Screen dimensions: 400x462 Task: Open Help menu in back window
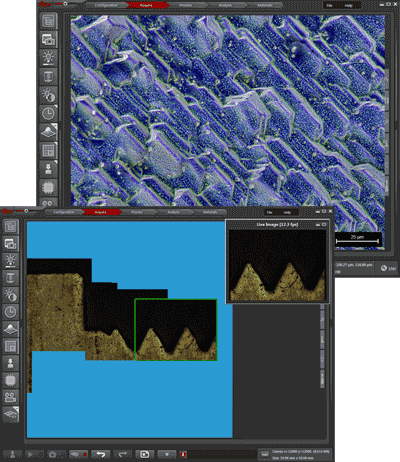(348, 6)
